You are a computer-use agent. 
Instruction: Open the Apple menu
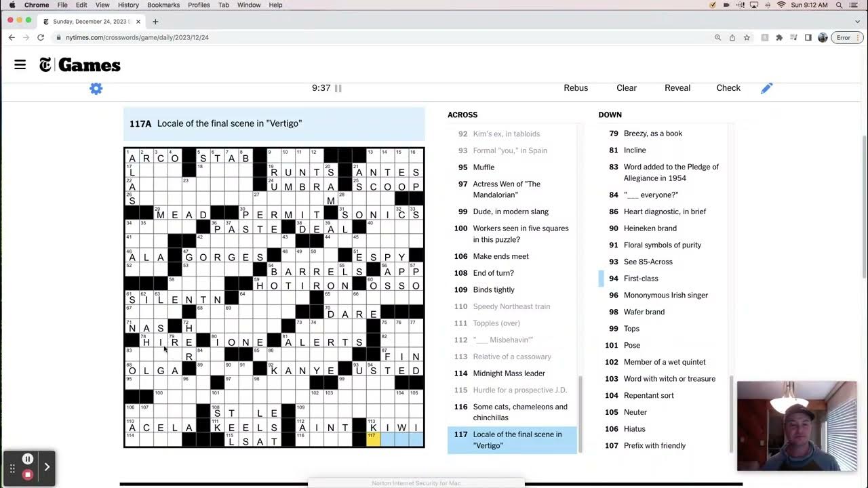pyautogui.click(x=11, y=5)
